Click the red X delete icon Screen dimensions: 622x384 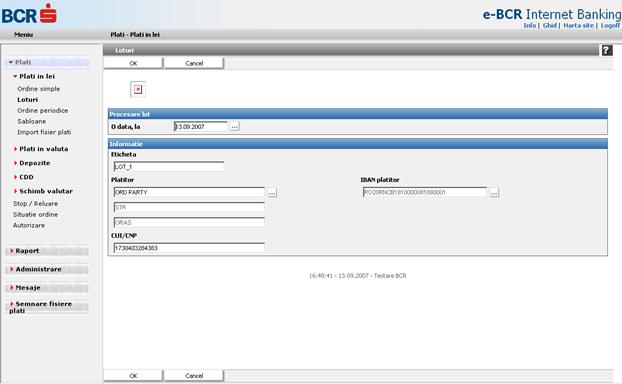pos(138,89)
